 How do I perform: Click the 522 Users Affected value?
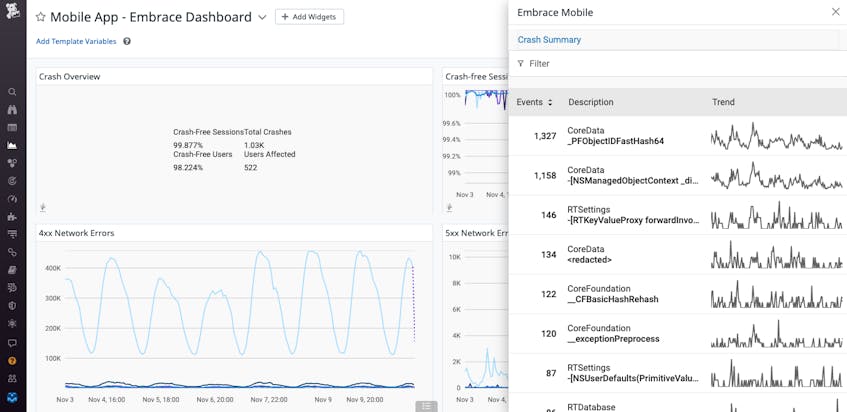[x=251, y=168]
